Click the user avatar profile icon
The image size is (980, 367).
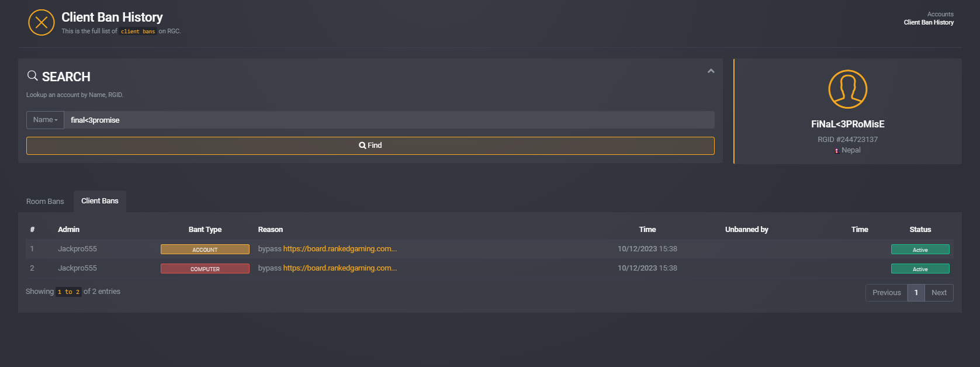pos(847,89)
